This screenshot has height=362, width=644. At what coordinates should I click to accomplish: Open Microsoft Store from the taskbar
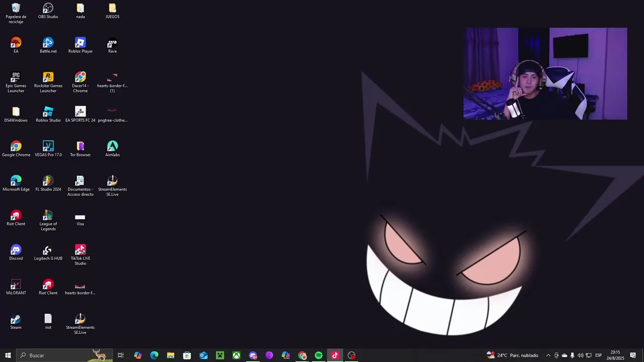[x=187, y=355]
